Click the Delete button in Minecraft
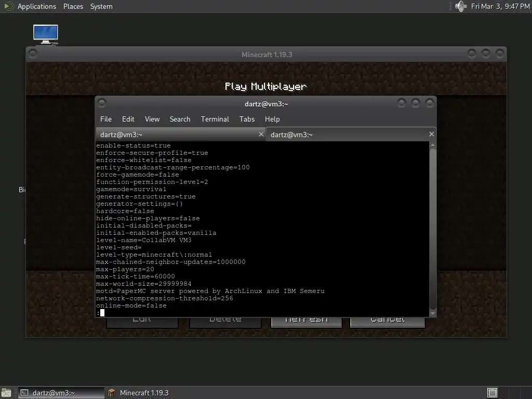532x399 pixels. (x=225, y=322)
